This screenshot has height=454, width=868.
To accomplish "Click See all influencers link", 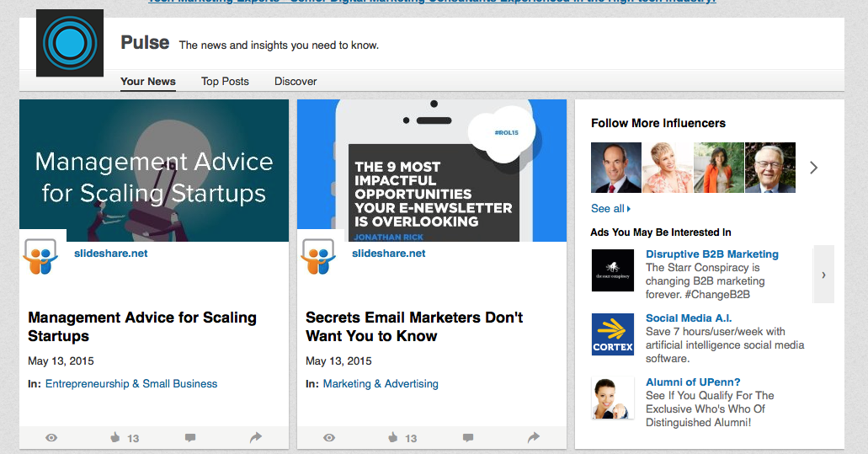I will pyautogui.click(x=610, y=209).
